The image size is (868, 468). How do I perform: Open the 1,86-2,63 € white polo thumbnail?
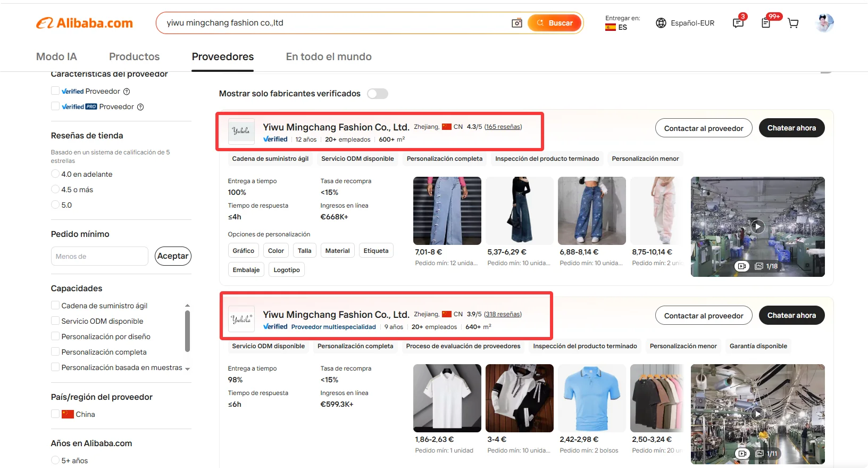[x=447, y=398]
